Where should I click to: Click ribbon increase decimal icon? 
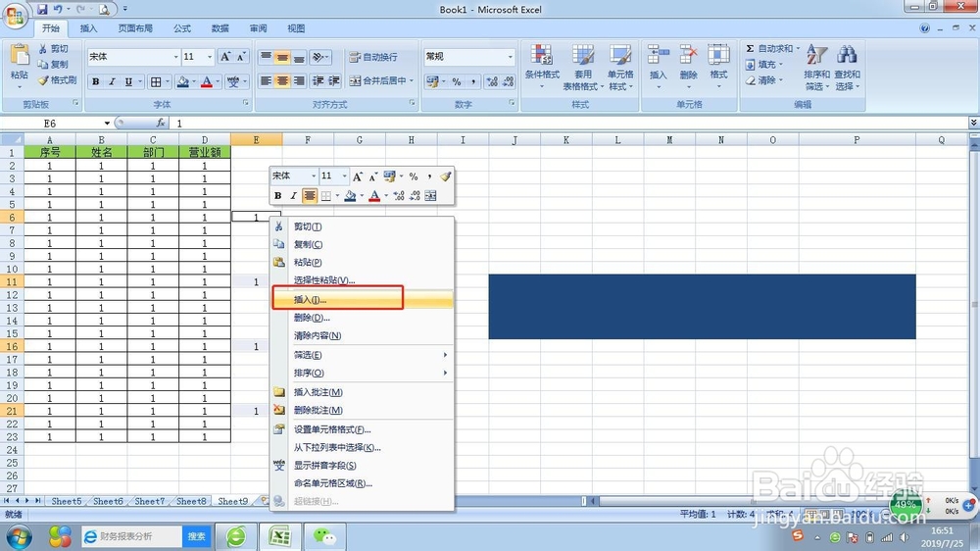click(492, 81)
